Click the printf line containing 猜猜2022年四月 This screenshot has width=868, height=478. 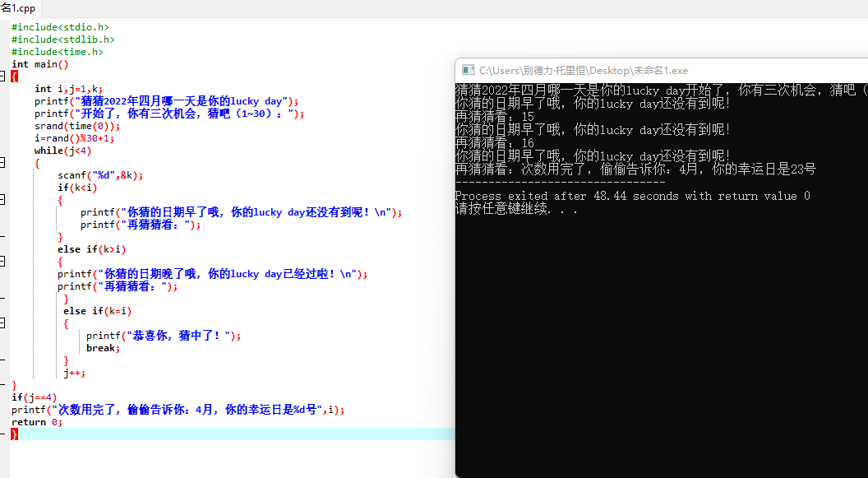[167, 101]
